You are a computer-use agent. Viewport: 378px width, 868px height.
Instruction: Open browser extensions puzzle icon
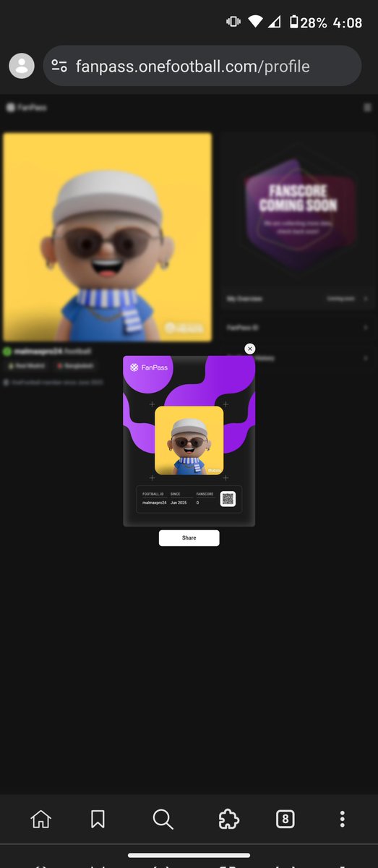(x=229, y=819)
